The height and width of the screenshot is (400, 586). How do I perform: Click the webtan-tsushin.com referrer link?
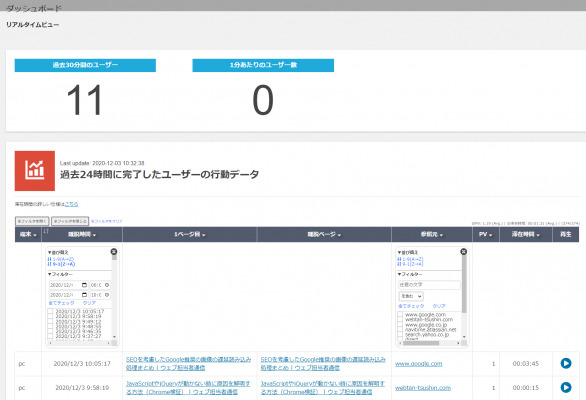point(423,388)
